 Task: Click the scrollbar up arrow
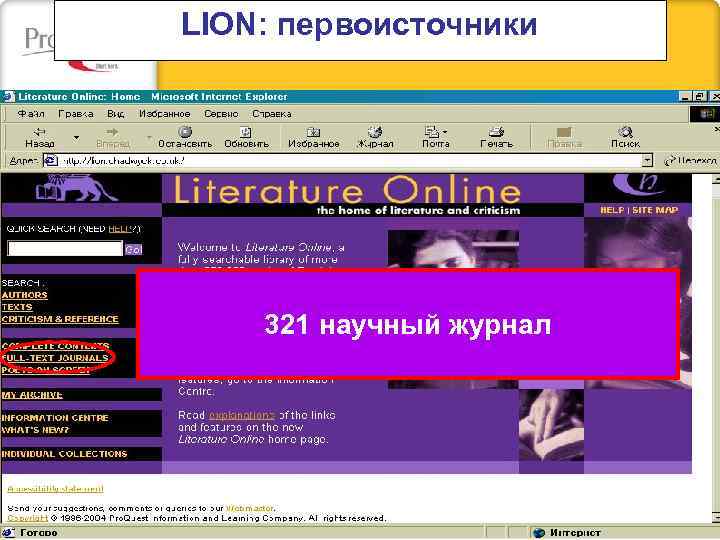[715, 180]
